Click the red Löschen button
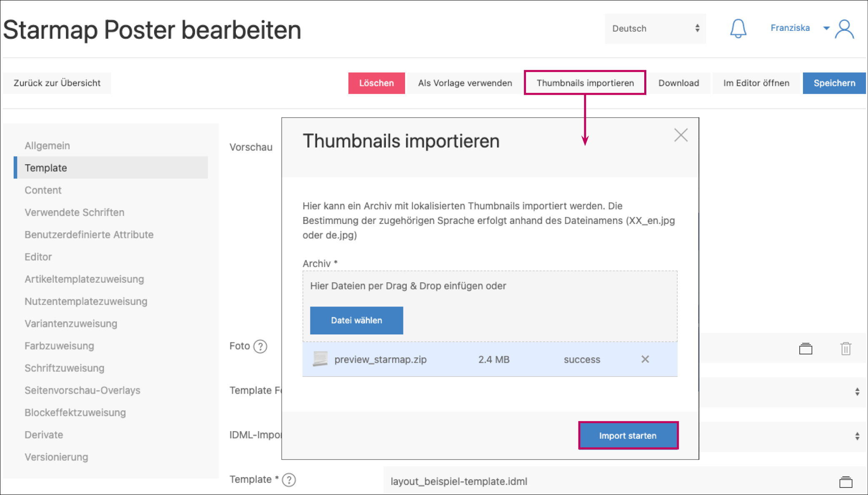 [376, 83]
